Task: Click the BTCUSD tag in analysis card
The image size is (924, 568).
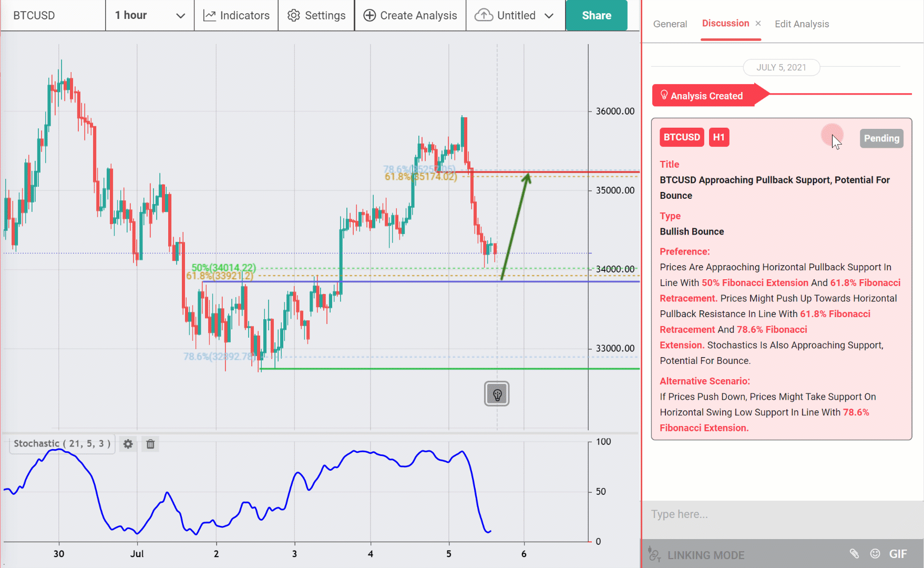Action: (x=682, y=137)
